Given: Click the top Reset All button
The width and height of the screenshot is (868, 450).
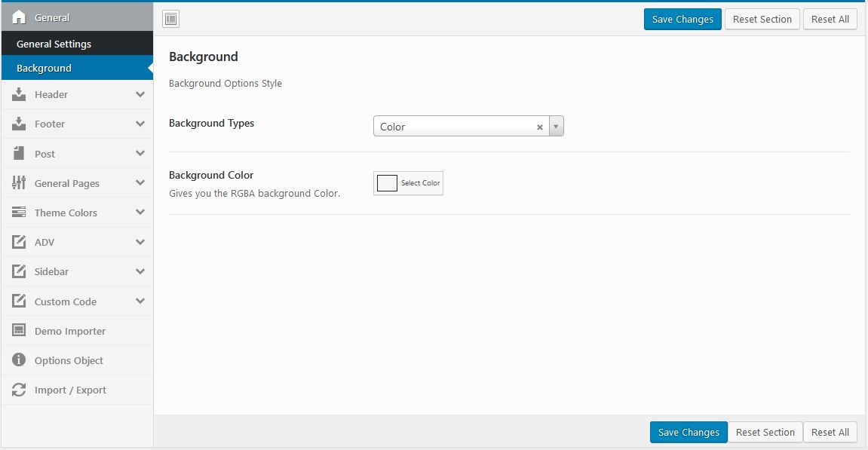Looking at the screenshot, I should (830, 20).
